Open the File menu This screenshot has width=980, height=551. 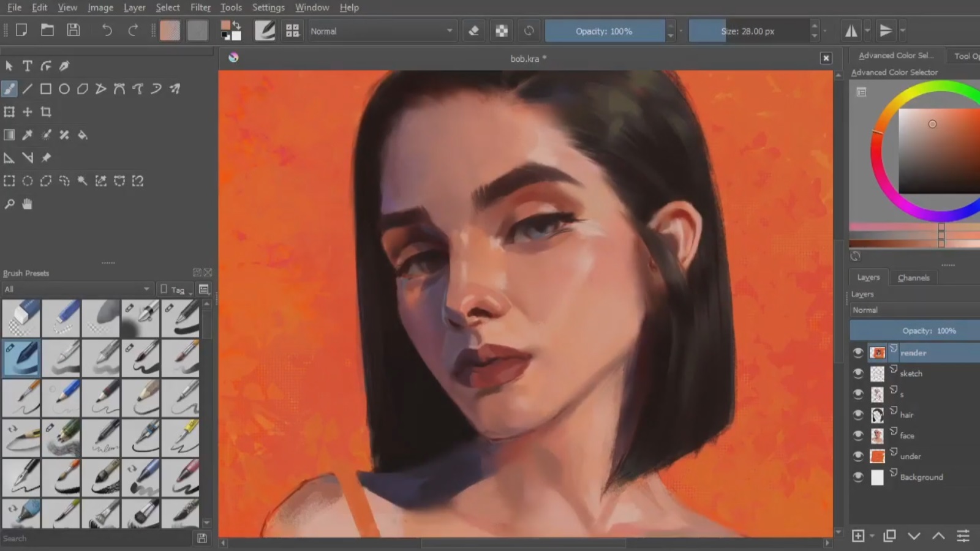coord(15,7)
